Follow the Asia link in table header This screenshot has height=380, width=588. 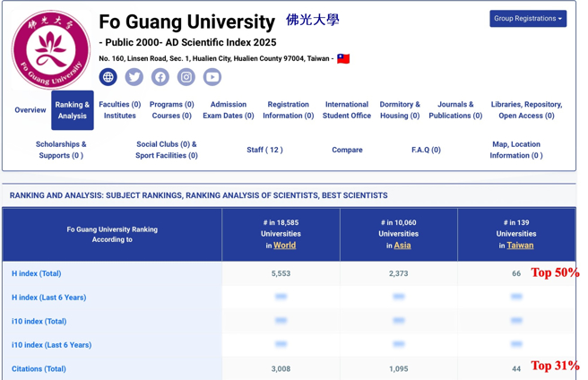[x=402, y=246]
